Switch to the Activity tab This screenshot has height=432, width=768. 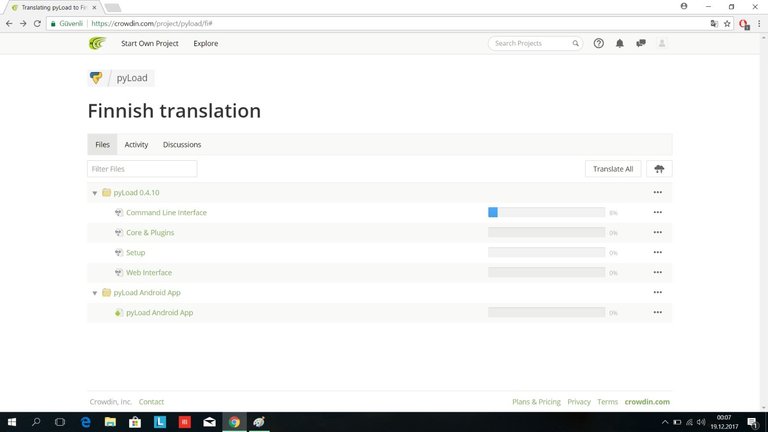coord(136,144)
